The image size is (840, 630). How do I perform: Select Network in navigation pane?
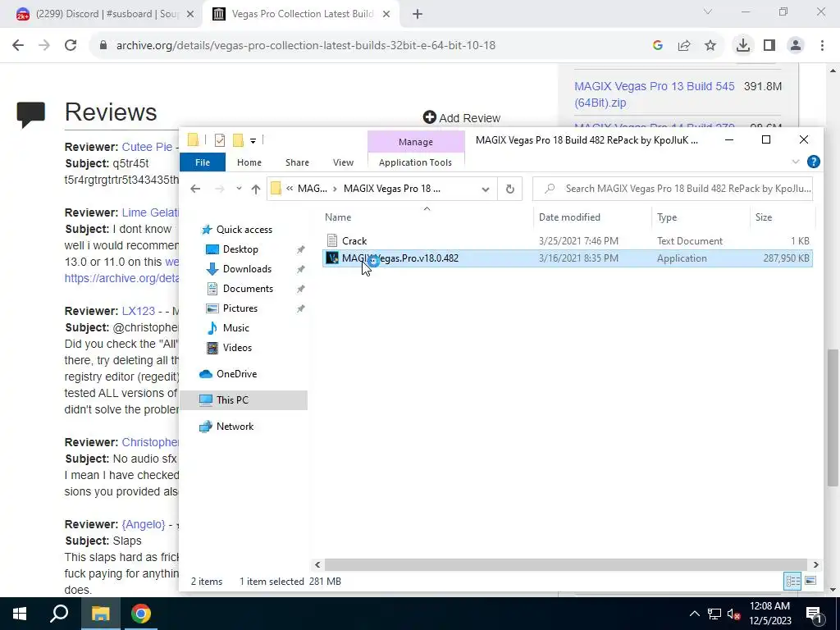click(235, 427)
